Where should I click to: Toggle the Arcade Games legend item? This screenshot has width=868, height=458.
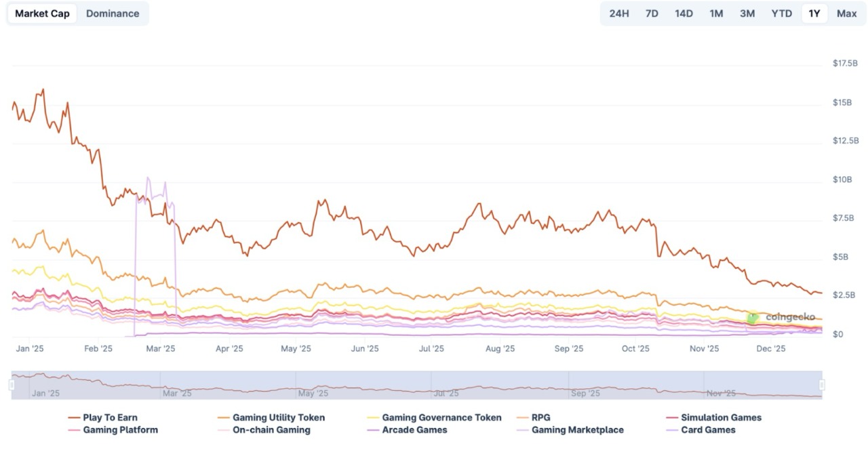click(x=414, y=430)
